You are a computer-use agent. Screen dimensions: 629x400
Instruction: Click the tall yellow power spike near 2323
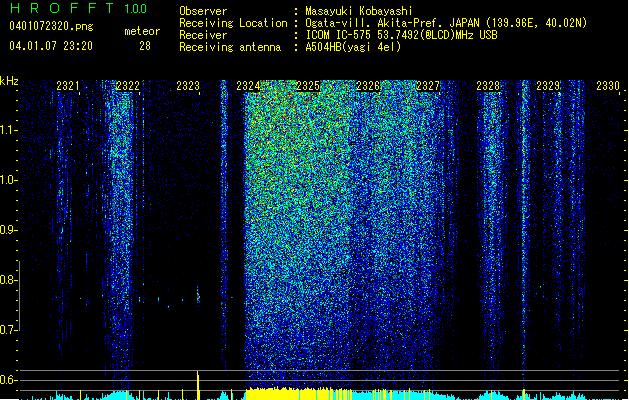[198, 385]
